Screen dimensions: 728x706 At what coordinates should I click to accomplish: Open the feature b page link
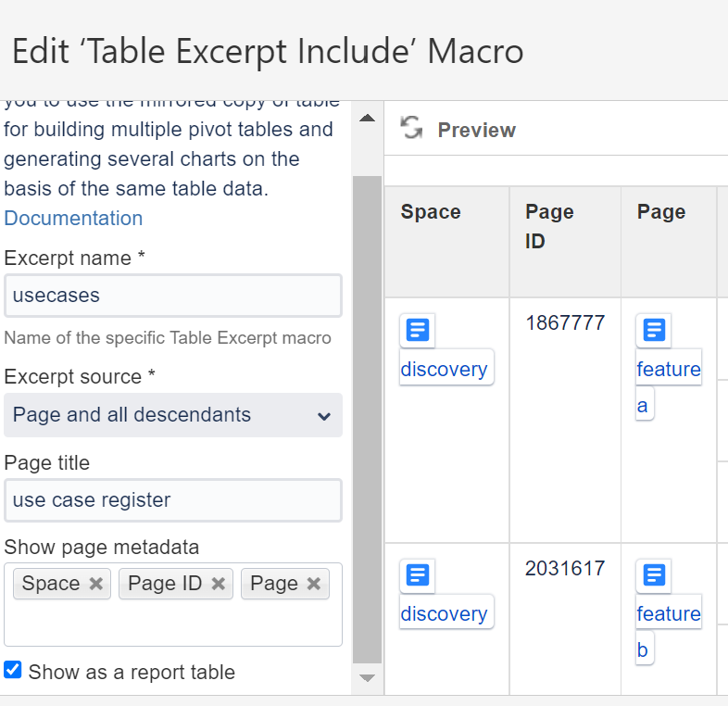click(x=668, y=614)
